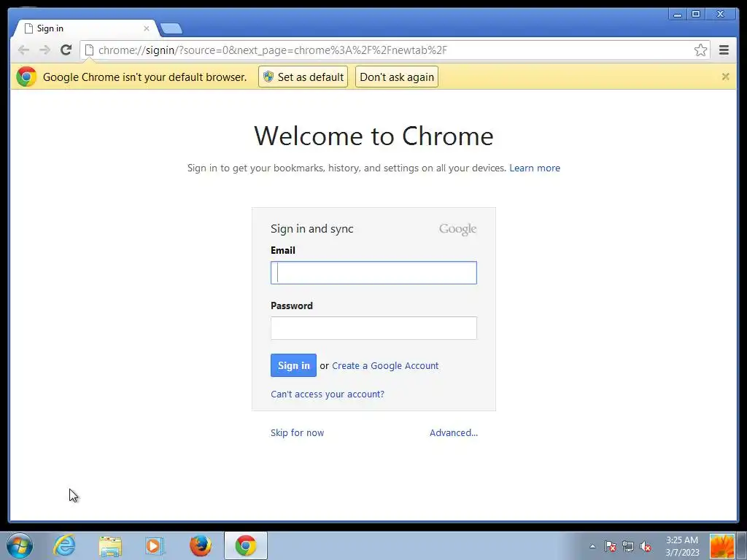
Task: Launch Firefox from the taskbar
Action: (200, 545)
